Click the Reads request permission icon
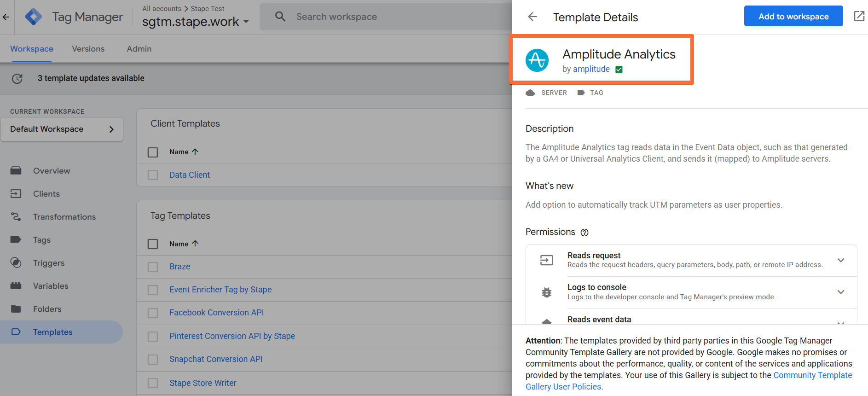This screenshot has height=396, width=868. (547, 260)
